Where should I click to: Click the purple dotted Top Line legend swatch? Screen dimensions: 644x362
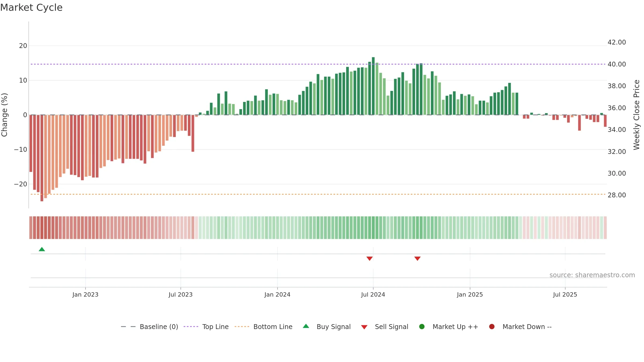191,327
